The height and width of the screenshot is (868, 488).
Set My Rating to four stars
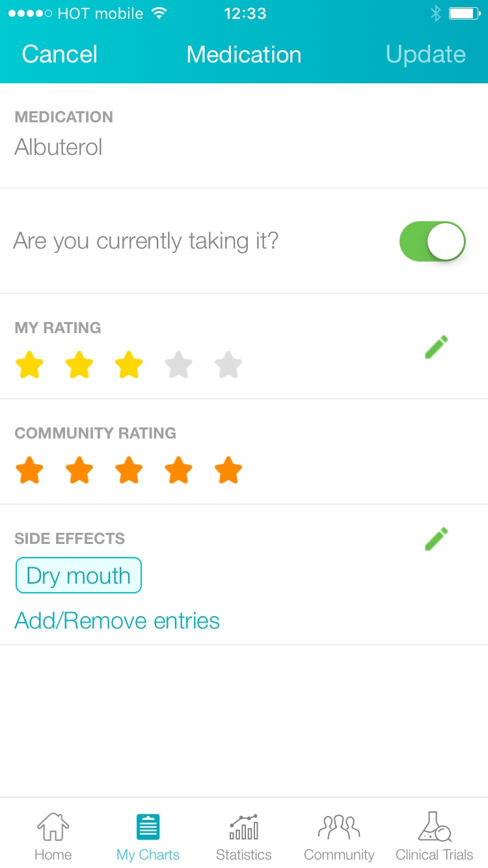(178, 365)
